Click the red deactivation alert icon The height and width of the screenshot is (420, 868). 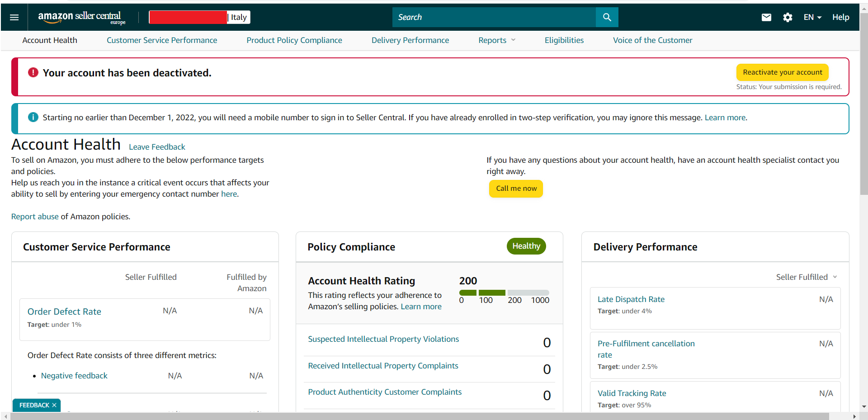[x=33, y=72]
